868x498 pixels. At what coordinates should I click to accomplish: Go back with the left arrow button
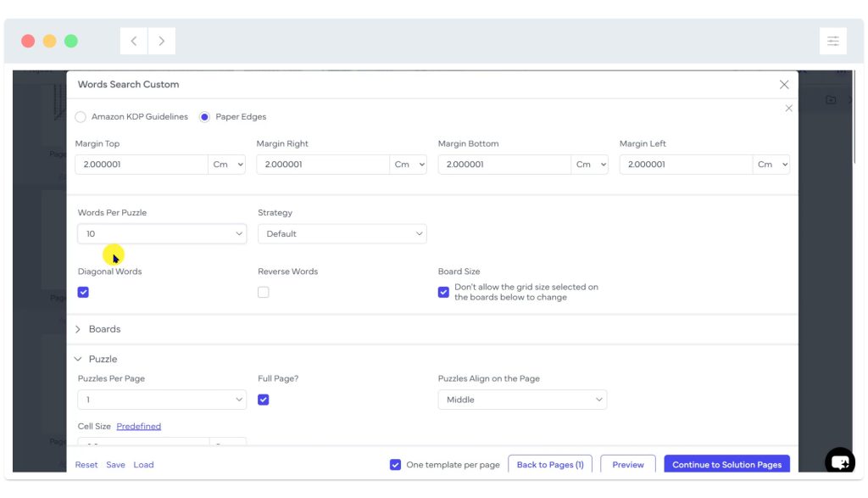134,41
